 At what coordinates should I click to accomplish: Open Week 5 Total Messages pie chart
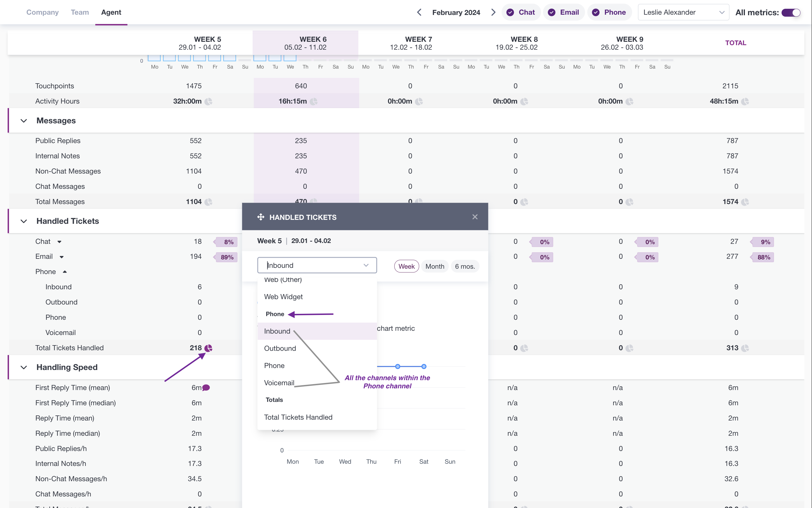[x=208, y=202]
